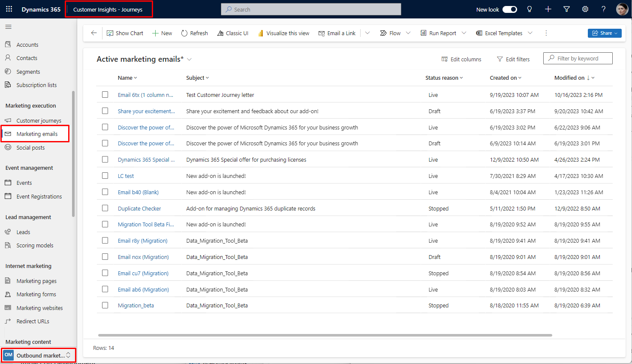The width and height of the screenshot is (632, 364).
Task: Open the LC test email link
Action: pyautogui.click(x=126, y=176)
